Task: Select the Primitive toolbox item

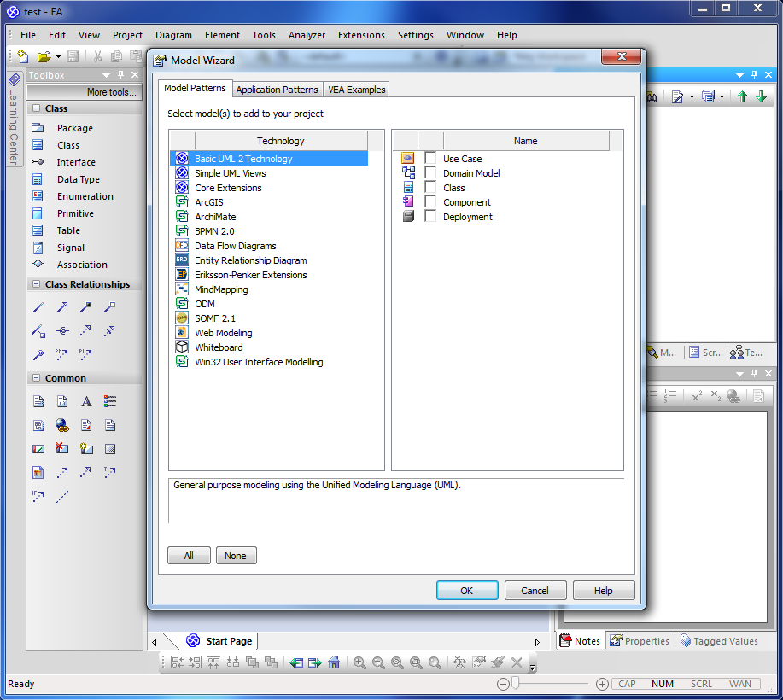Action: [x=75, y=213]
